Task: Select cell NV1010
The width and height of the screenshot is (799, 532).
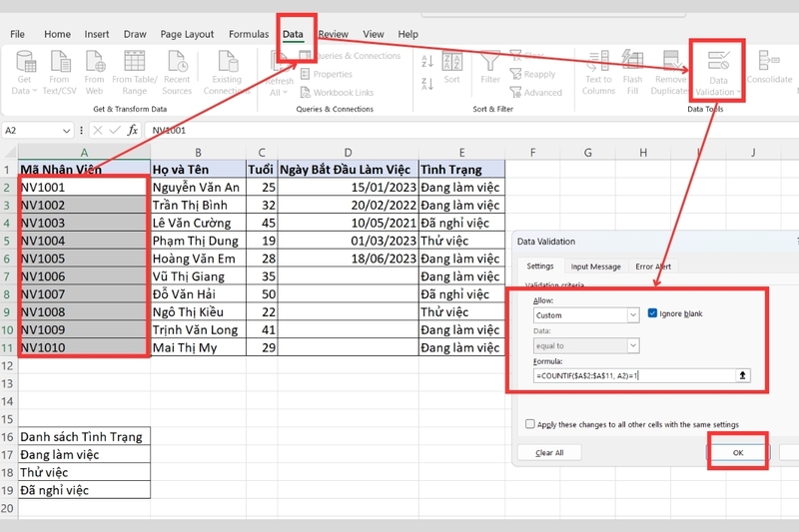Action: coord(84,347)
